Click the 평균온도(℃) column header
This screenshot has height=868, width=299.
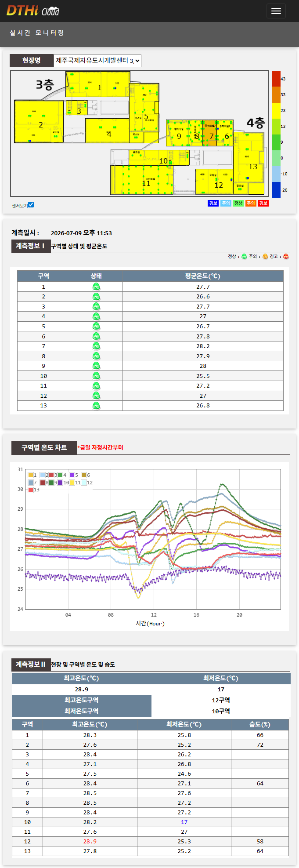(203, 276)
